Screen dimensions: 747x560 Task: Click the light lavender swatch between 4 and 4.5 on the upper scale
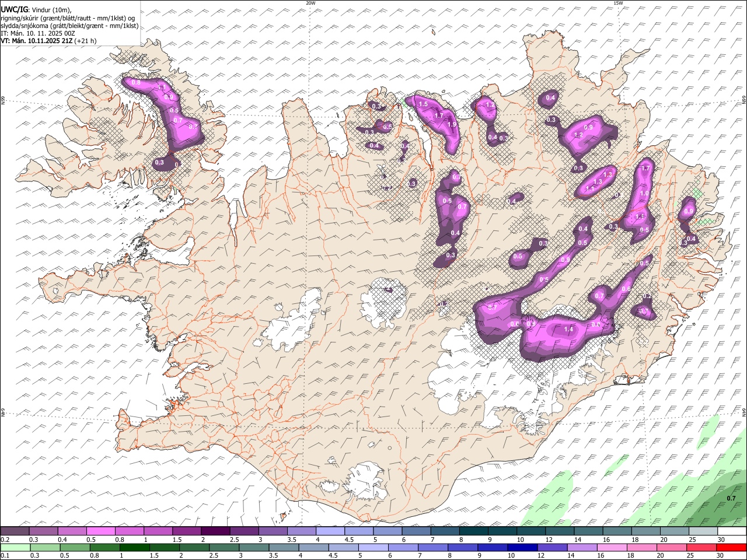pos(330,531)
